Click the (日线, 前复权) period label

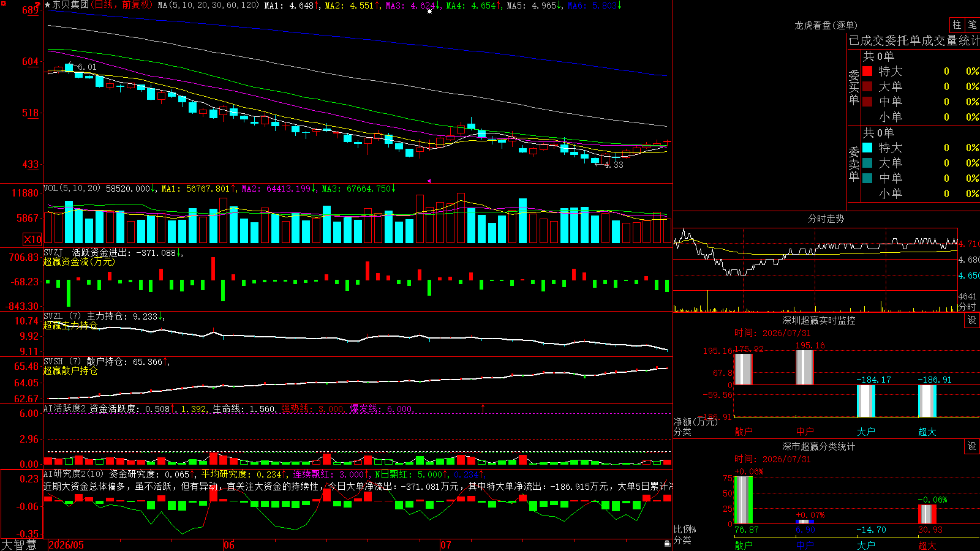[x=121, y=5]
